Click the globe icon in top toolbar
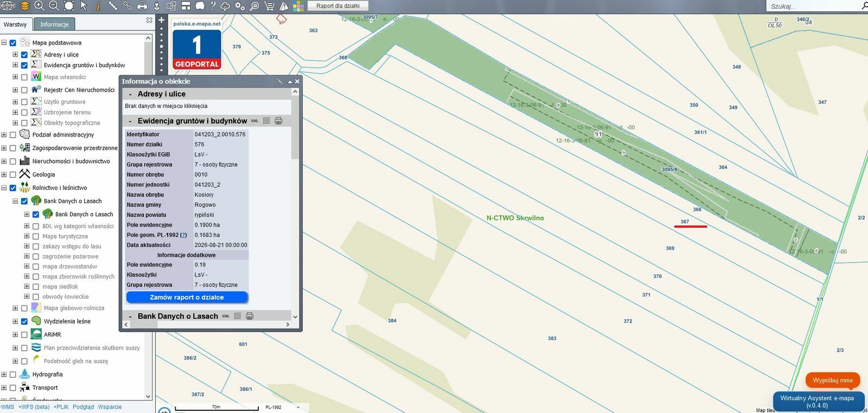 8,6
